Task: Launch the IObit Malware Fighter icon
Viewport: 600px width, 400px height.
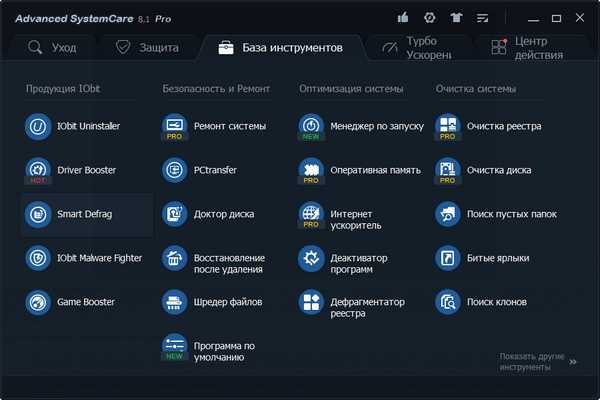Action: coord(38,258)
